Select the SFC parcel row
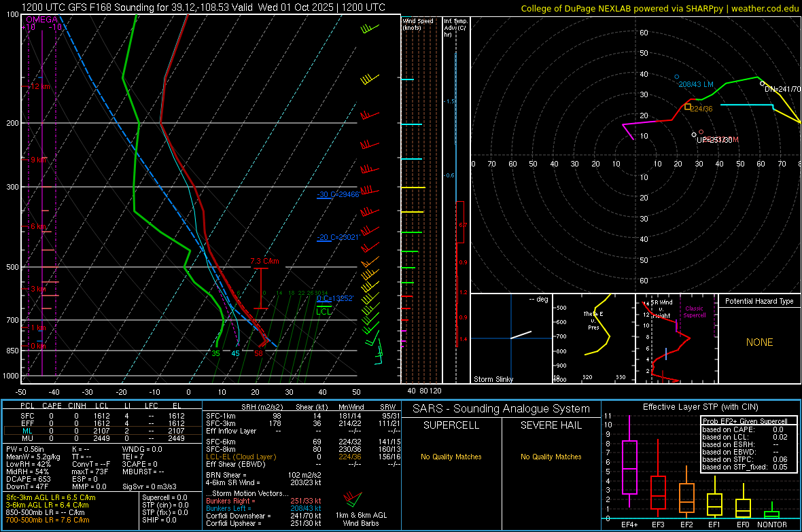Screen dimensions: 802x532 point(103,416)
